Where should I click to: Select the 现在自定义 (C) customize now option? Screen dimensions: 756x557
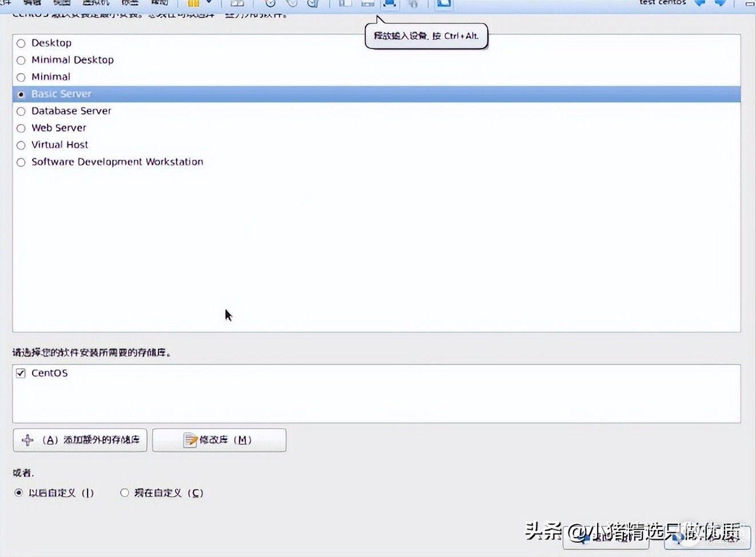point(125,493)
